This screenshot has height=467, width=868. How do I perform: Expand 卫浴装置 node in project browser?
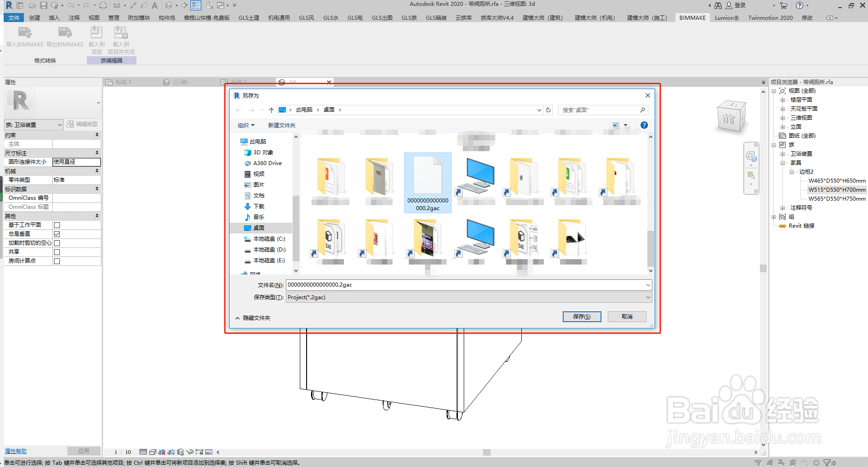[782, 154]
